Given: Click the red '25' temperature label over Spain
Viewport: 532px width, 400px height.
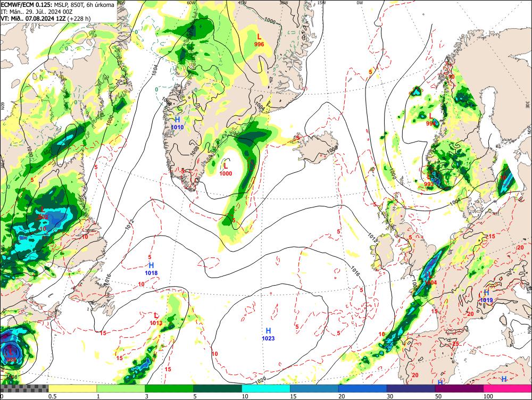Looking at the screenshot, I should coord(456,344).
